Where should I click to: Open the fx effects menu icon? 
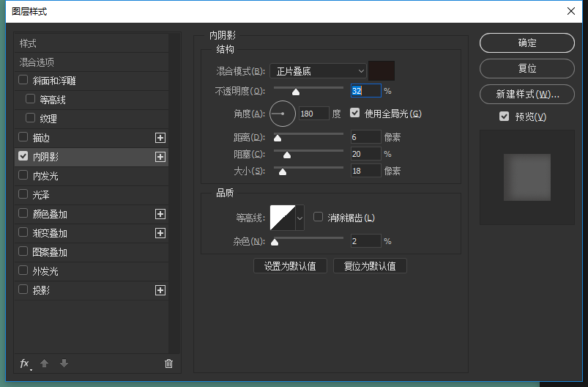(x=25, y=364)
